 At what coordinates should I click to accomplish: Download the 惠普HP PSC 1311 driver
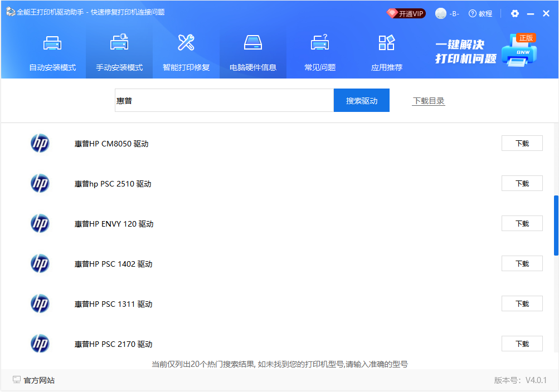tap(522, 303)
